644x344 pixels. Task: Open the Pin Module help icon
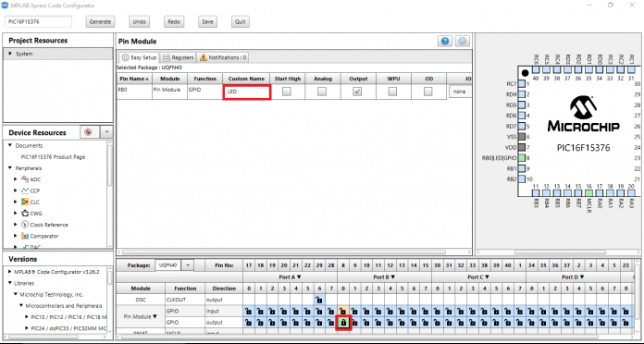click(x=445, y=41)
